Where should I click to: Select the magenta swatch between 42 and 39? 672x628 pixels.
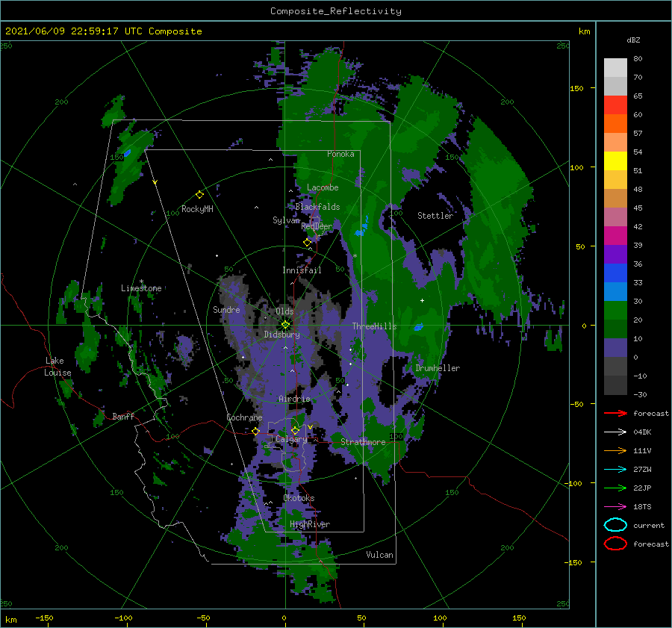point(615,235)
